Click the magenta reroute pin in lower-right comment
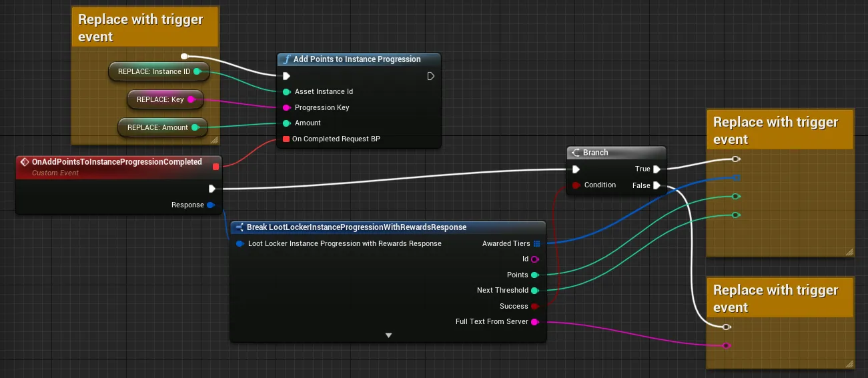The height and width of the screenshot is (378, 868). (727, 345)
